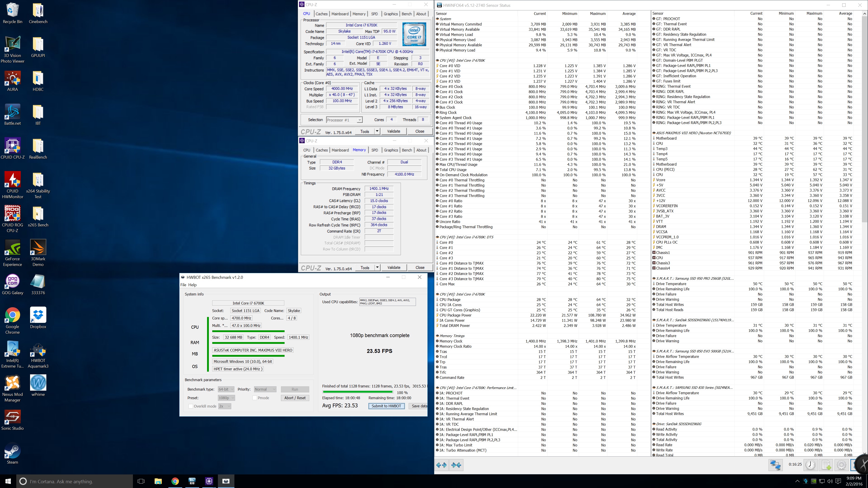Open Tools dropdown arrow in top CPU-Z
The height and width of the screenshot is (488, 868).
[377, 131]
